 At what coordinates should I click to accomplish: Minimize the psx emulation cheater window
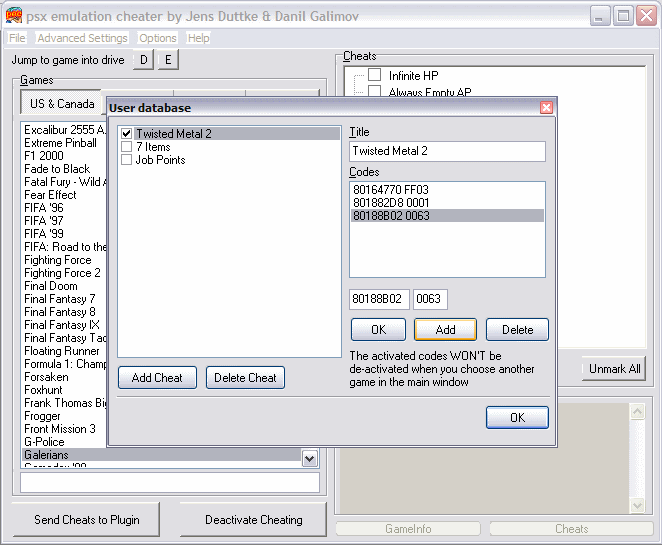(600, 16)
